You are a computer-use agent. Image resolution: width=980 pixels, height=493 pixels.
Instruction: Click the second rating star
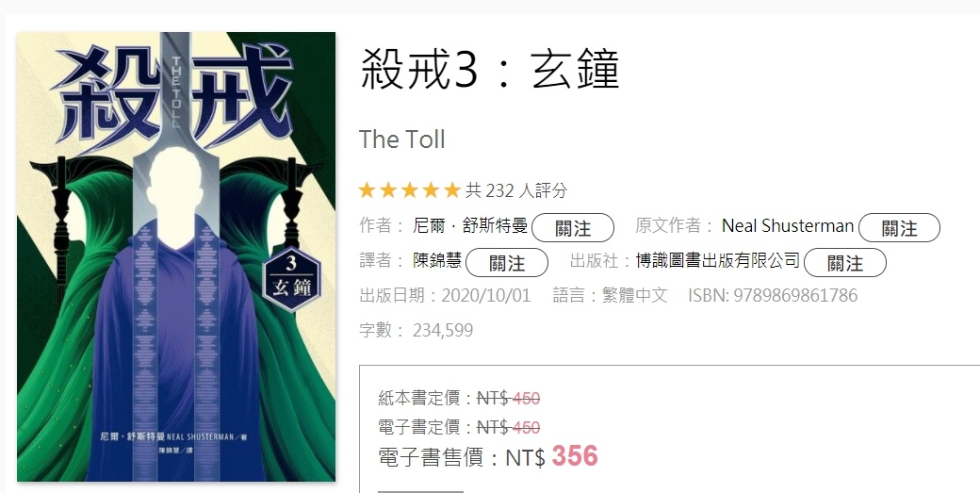pos(388,190)
